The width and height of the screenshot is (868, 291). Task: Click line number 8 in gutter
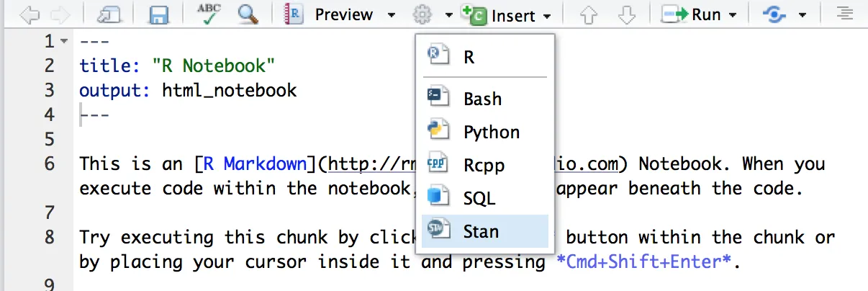[x=49, y=238]
